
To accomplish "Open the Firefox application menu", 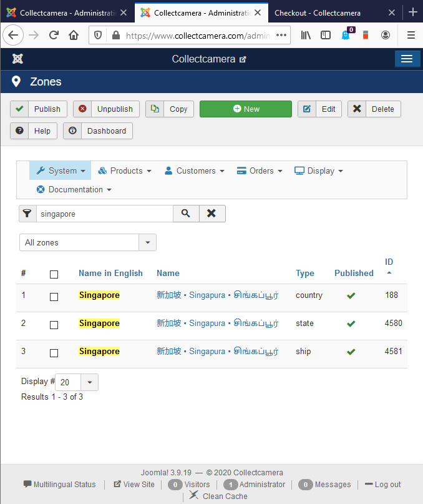I will click(x=411, y=35).
